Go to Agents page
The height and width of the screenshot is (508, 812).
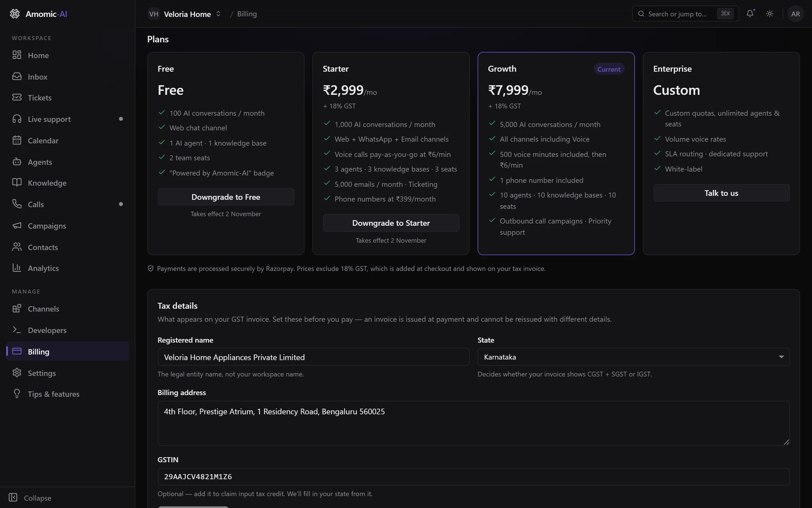pyautogui.click(x=68, y=162)
